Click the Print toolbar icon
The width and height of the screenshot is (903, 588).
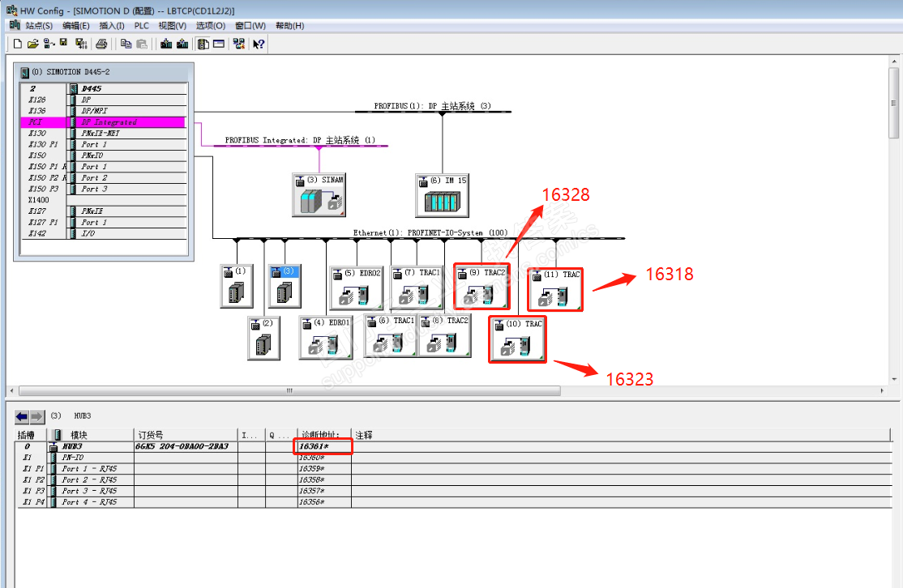(101, 44)
